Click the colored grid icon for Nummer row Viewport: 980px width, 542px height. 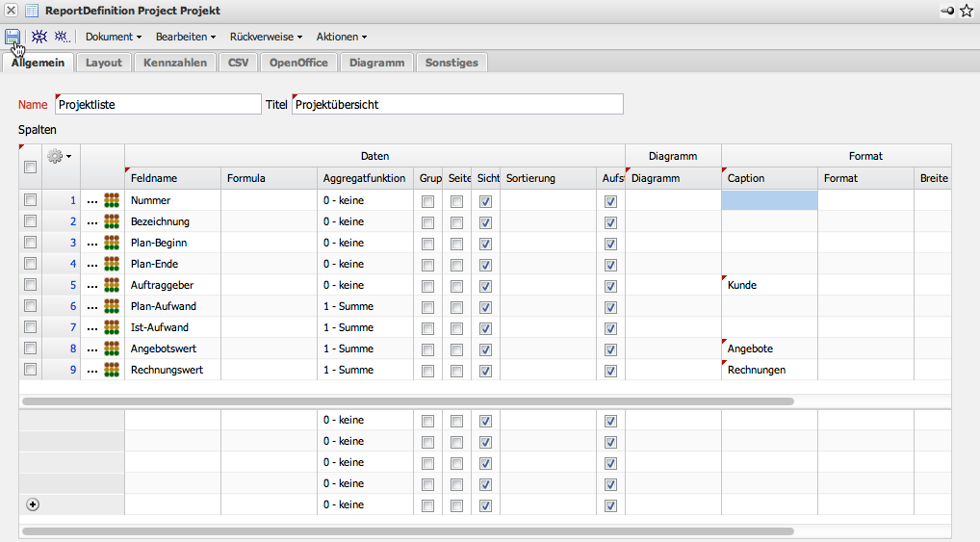click(x=113, y=200)
